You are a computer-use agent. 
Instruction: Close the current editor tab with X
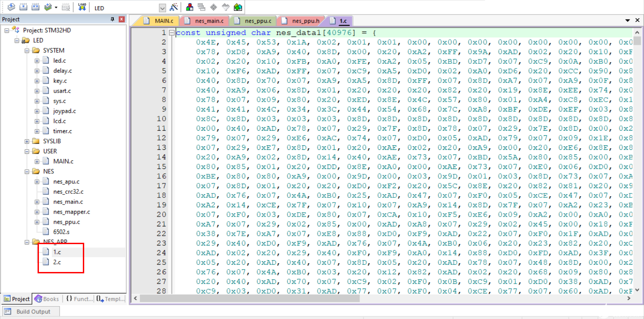638,20
